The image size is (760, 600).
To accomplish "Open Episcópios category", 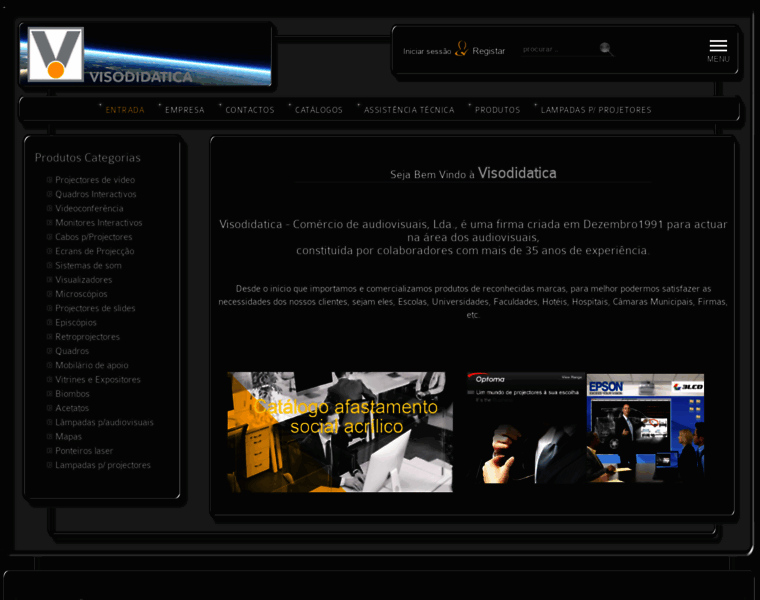I will click(x=76, y=322).
